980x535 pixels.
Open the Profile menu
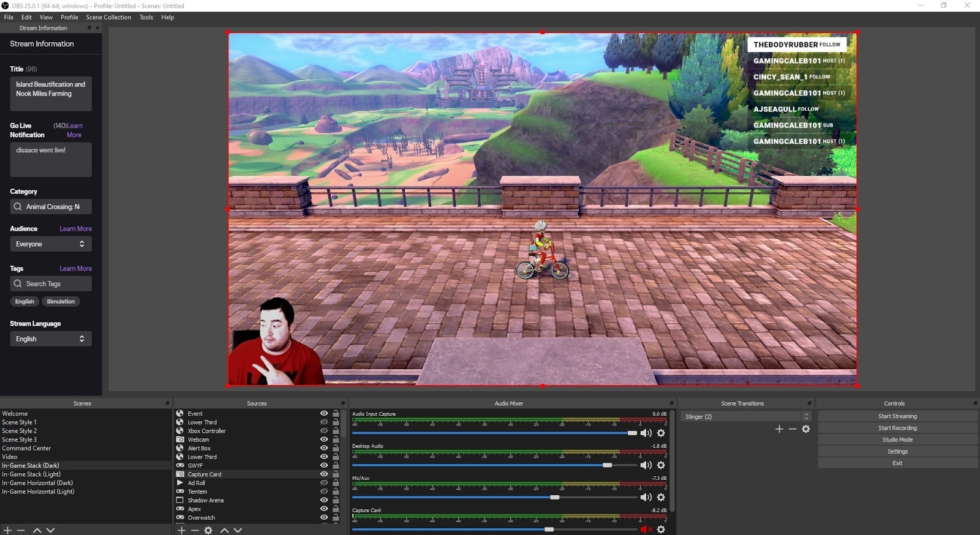point(69,17)
